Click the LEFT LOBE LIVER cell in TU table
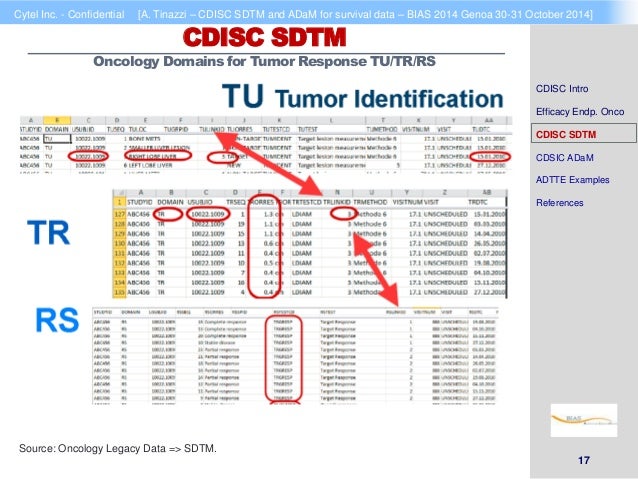Image resolution: width=638 pixels, height=479 pixels. click(x=151, y=165)
